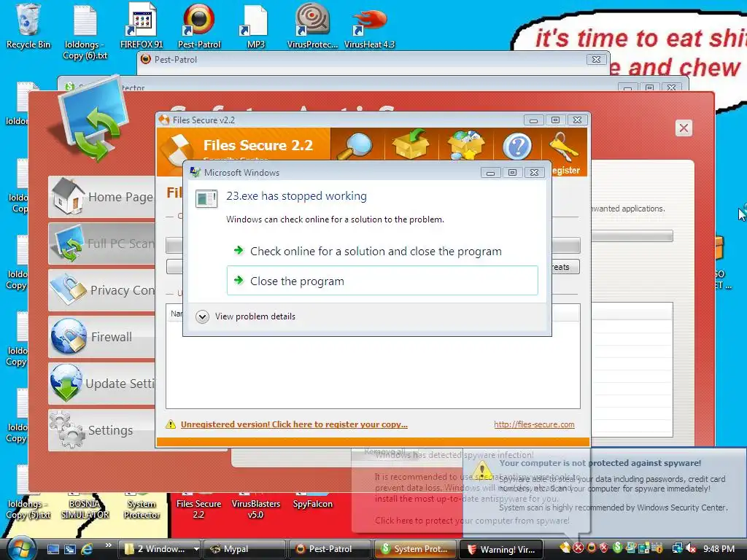Open FIREFOX 91 desktop shortcut
747x560 pixels.
coord(142,26)
